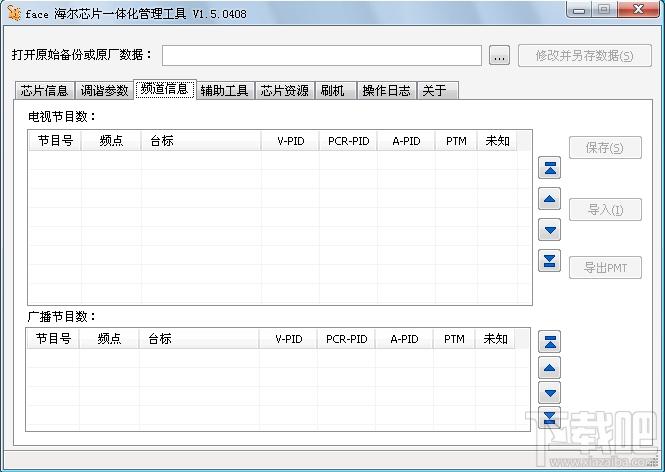The width and height of the screenshot is (665, 472).
Task: Move TV program down one row
Action: pyautogui.click(x=549, y=229)
